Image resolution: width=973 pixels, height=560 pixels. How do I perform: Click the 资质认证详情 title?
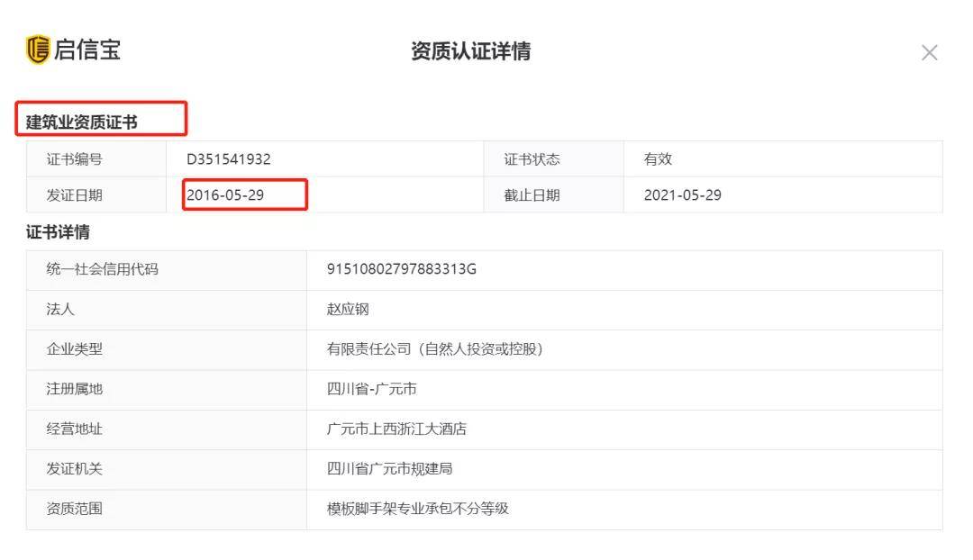point(470,51)
